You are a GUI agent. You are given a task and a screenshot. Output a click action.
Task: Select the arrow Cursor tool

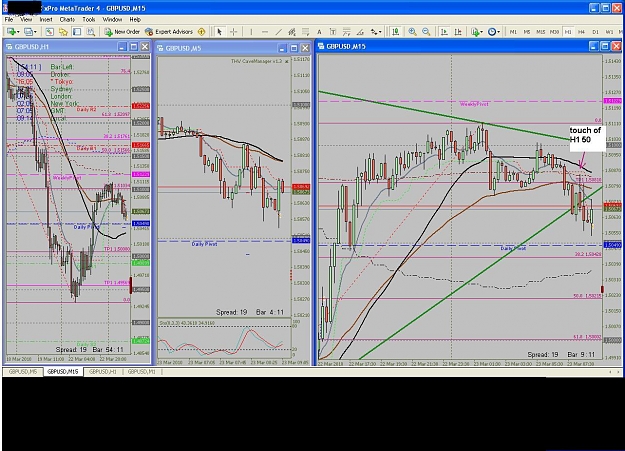coord(219,32)
